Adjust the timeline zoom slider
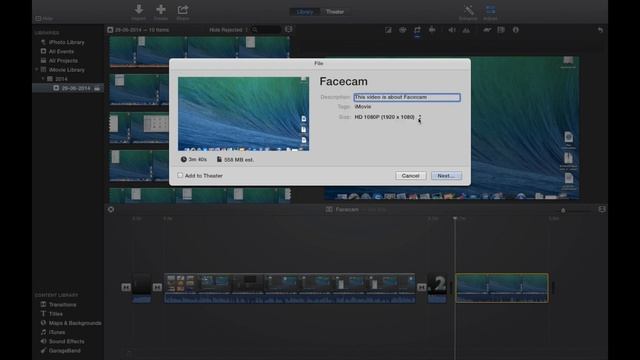Image resolution: width=640 pixels, height=360 pixels. click(x=563, y=210)
